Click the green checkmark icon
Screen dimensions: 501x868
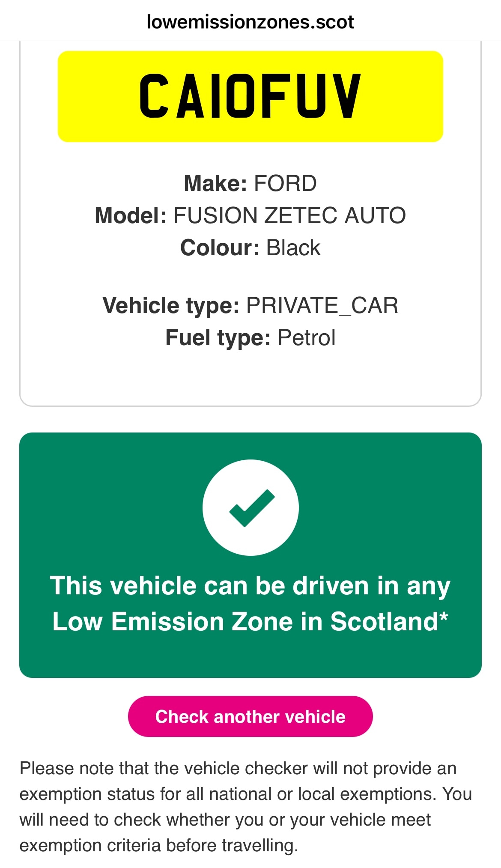250,508
